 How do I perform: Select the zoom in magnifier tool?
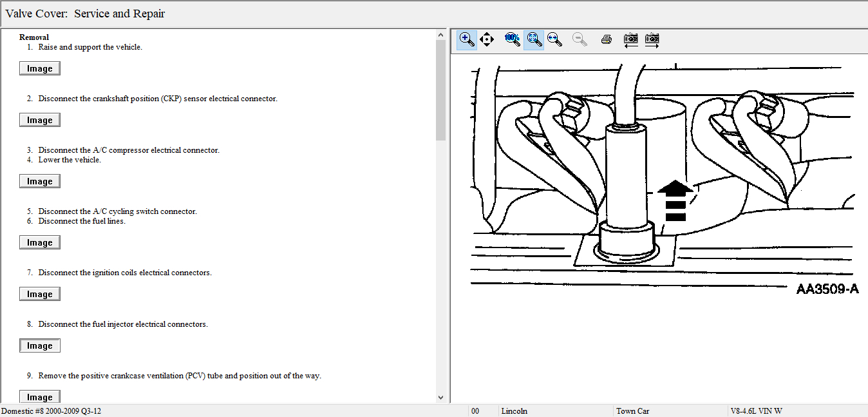(x=467, y=39)
